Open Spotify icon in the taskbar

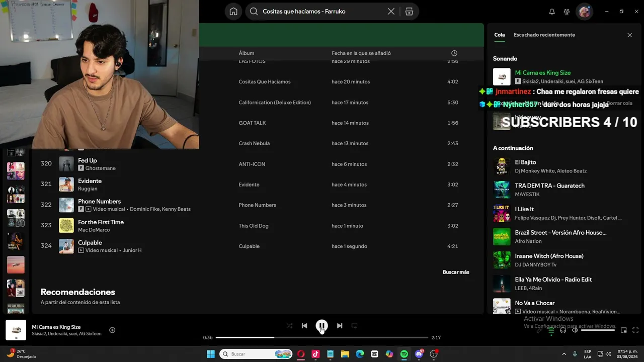point(404,354)
